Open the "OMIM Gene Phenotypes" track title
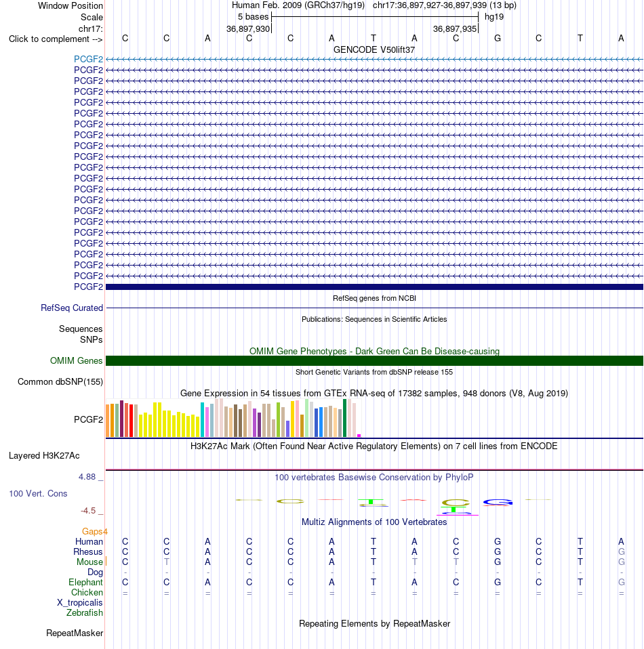The image size is (644, 649). [x=374, y=351]
